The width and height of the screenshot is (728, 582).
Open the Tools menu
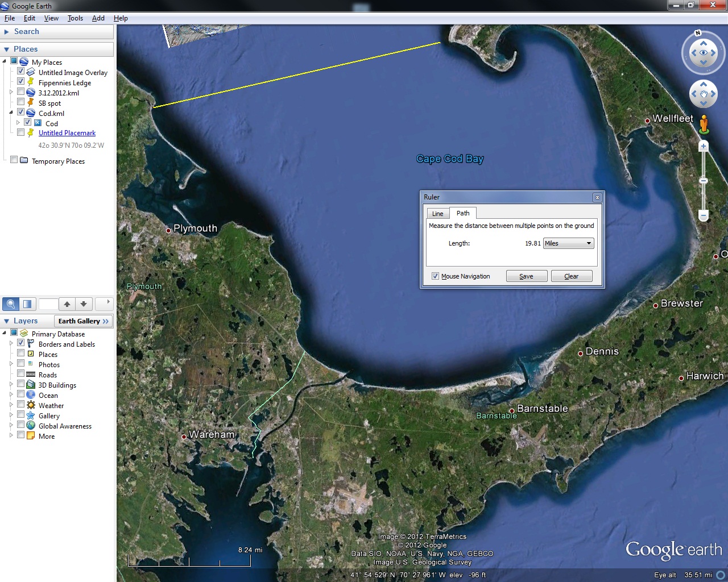pos(75,18)
